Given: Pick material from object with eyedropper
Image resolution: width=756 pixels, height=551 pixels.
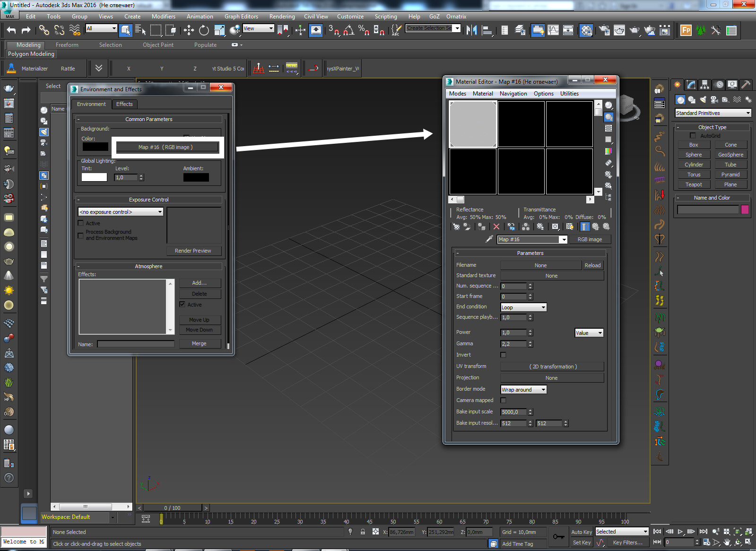Looking at the screenshot, I should 489,239.
